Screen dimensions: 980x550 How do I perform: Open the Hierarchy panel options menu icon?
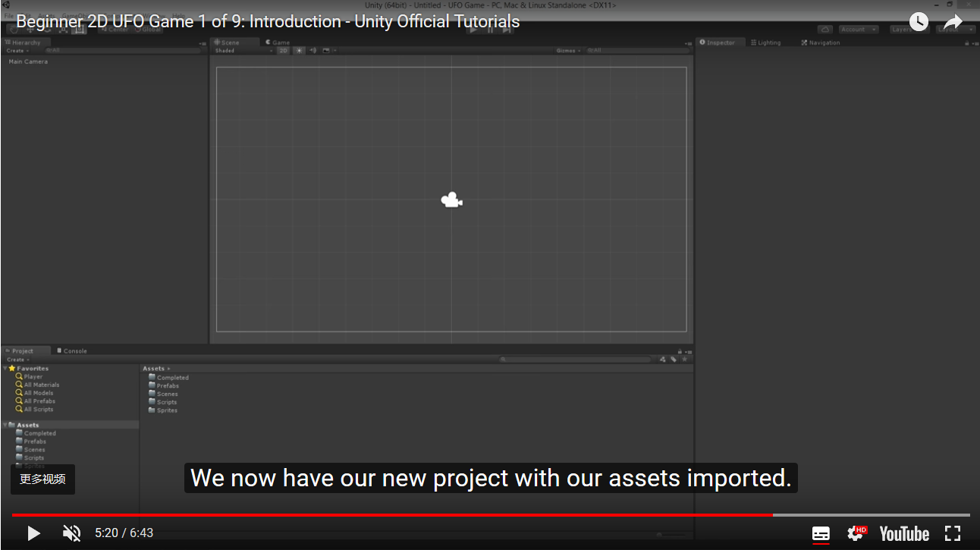[203, 43]
